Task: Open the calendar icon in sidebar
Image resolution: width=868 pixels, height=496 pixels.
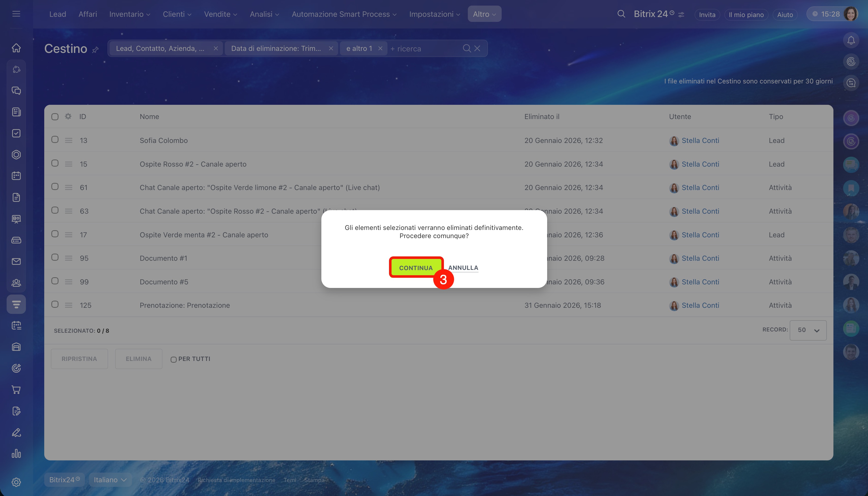Action: 16,176
